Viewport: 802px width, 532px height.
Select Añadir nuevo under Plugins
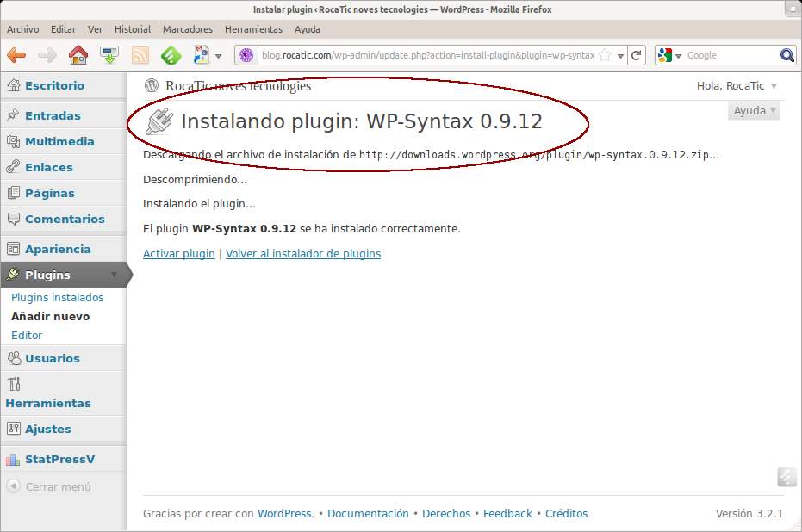51,316
